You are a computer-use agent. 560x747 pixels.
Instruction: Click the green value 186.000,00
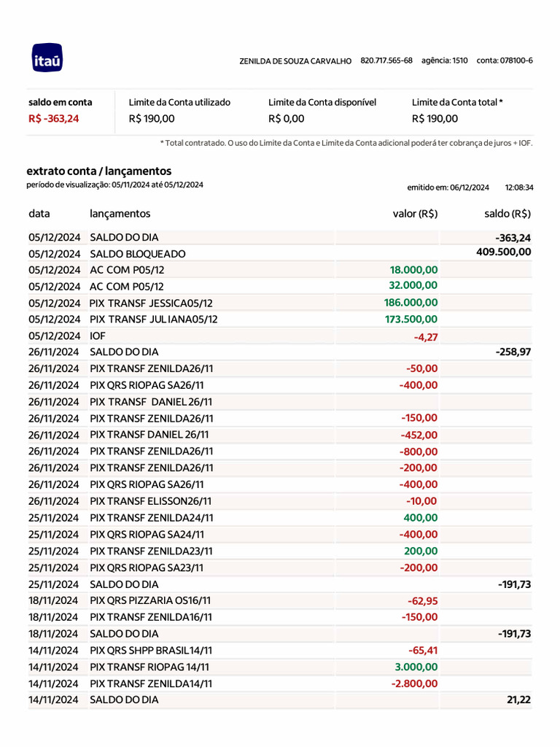pos(411,303)
